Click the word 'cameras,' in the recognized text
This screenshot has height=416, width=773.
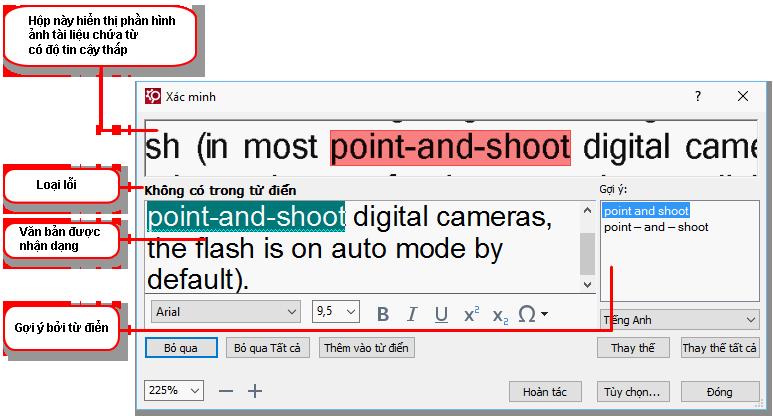[x=494, y=216]
